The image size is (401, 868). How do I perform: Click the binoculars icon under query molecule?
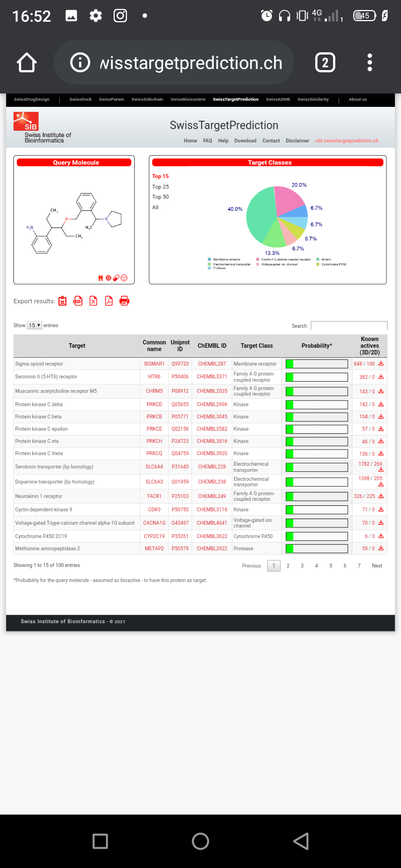pos(101,278)
